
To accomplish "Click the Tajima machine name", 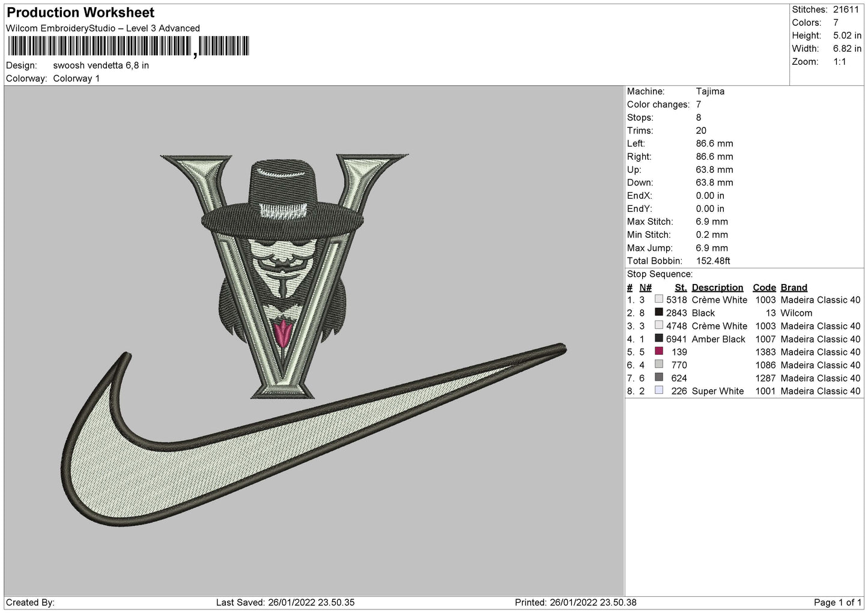I will (x=710, y=91).
